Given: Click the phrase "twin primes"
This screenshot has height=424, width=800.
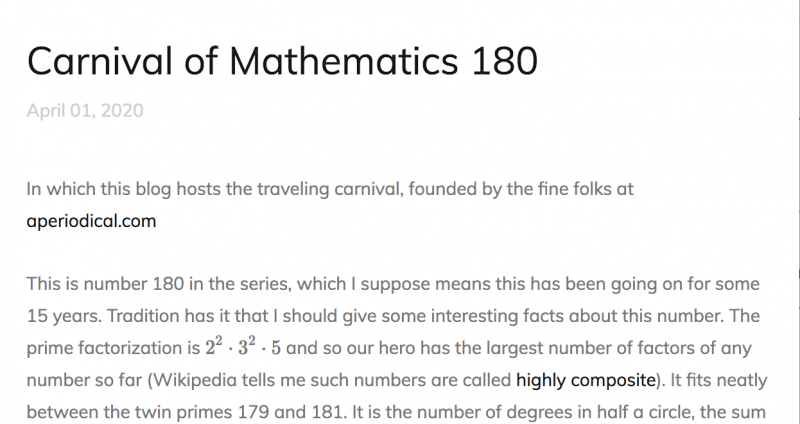Looking at the screenshot, I should tap(232, 412).
